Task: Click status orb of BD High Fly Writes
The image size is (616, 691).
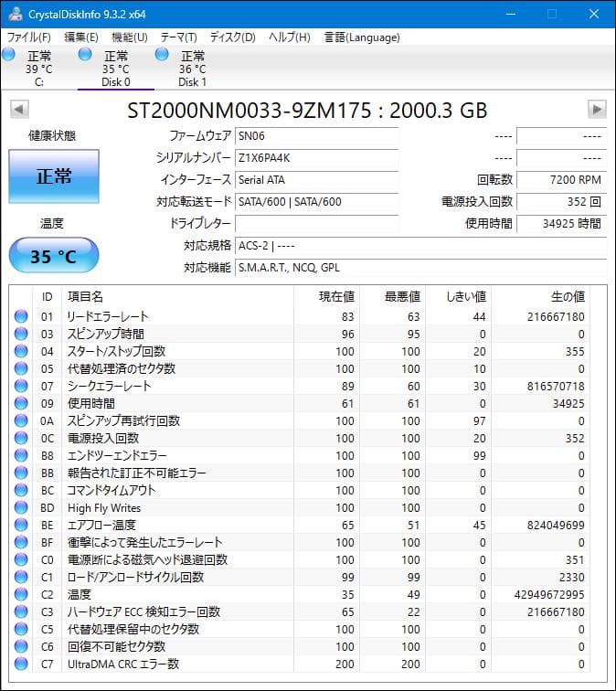Action: pyautogui.click(x=21, y=507)
